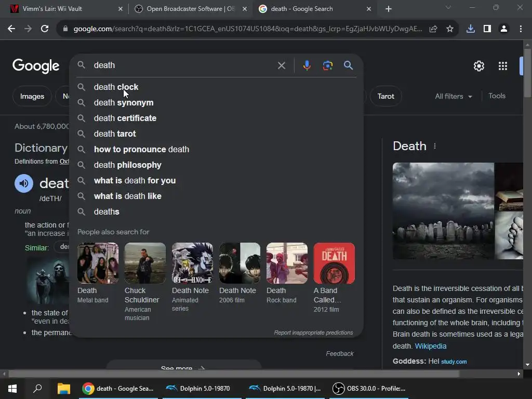Open a new browser tab
This screenshot has width=532, height=399.
(x=389, y=9)
